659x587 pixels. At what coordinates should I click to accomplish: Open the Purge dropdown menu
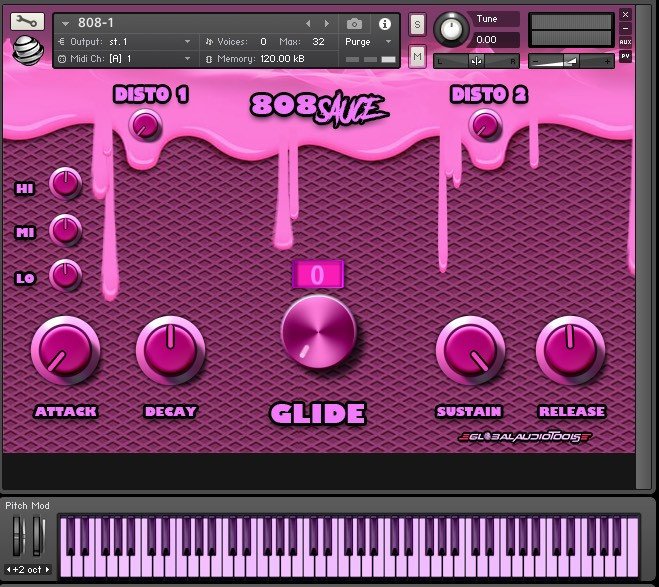[x=368, y=42]
